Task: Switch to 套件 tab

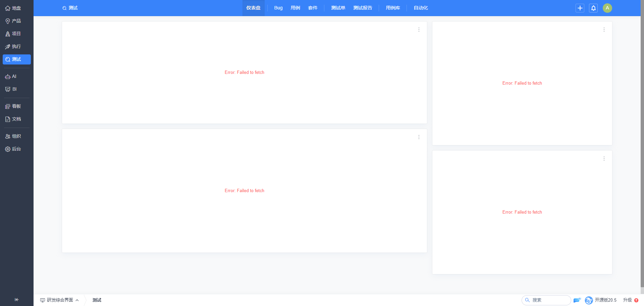Action: coord(313,8)
